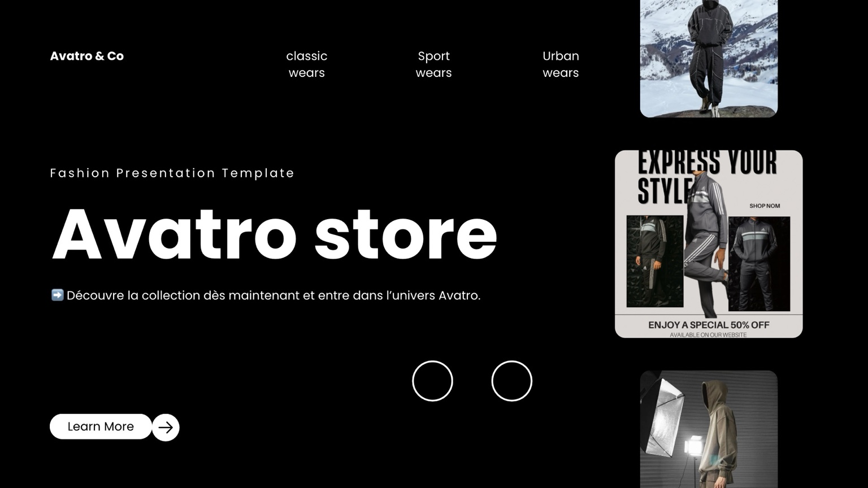
Task: Open the classic wears menu item
Action: 306,64
